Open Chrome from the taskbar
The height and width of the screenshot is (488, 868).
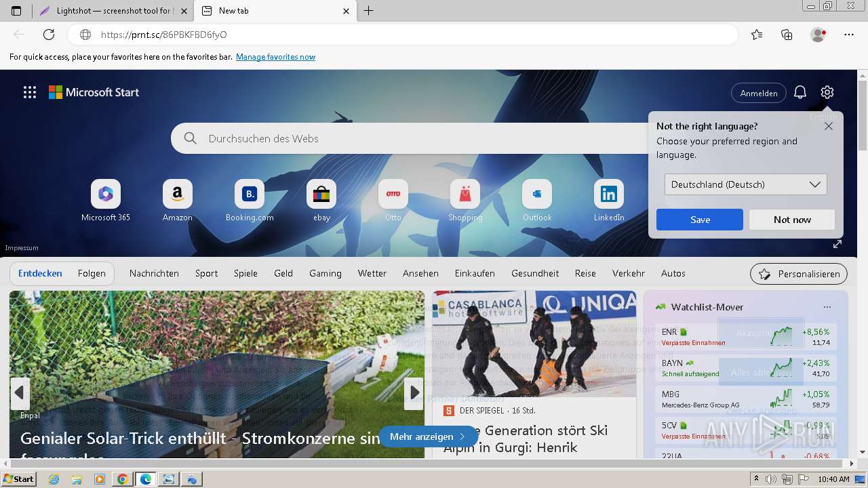tap(122, 479)
